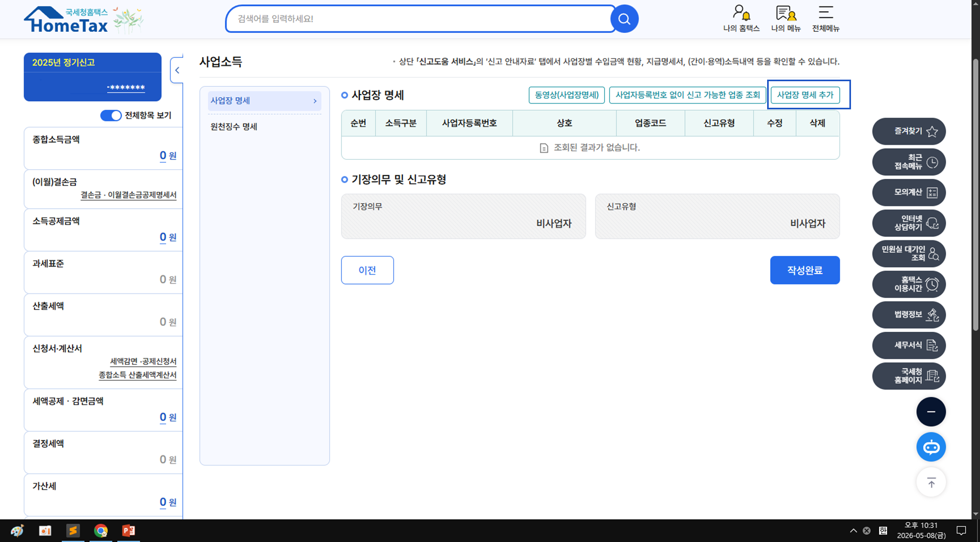
Task: Click the 신고유형 비사업자 field
Action: (717, 216)
